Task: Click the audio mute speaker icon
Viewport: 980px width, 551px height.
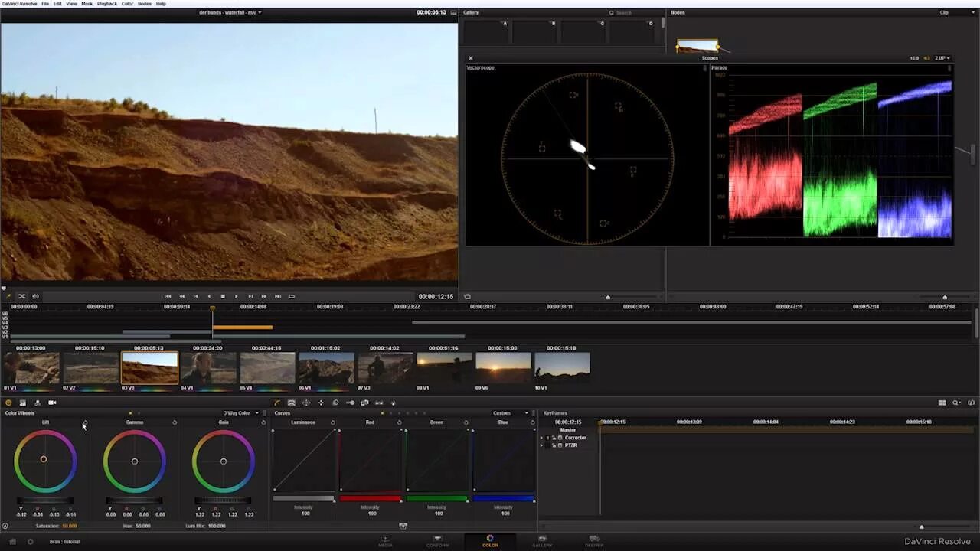Action: 35,296
